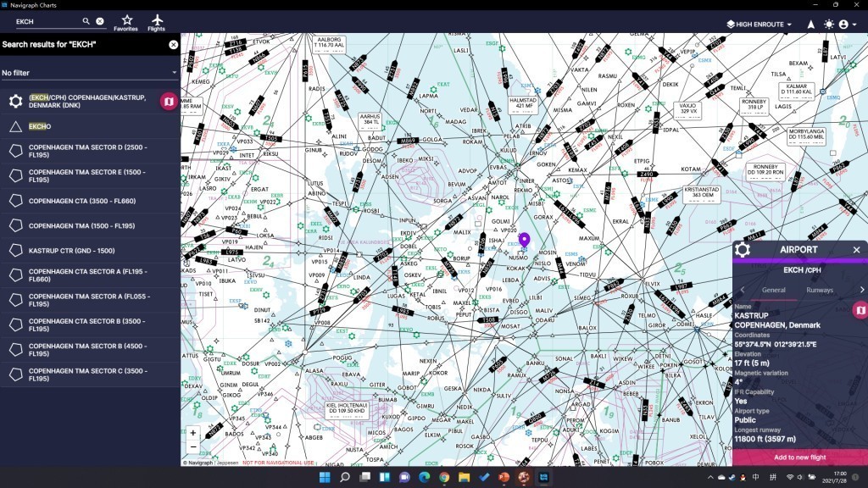Zoom in the map with plus button

pyautogui.click(x=192, y=433)
